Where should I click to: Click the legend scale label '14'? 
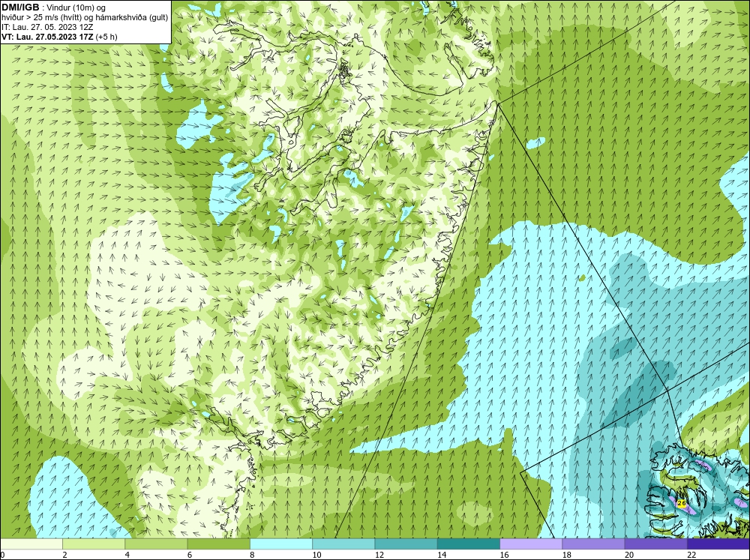[442, 555]
